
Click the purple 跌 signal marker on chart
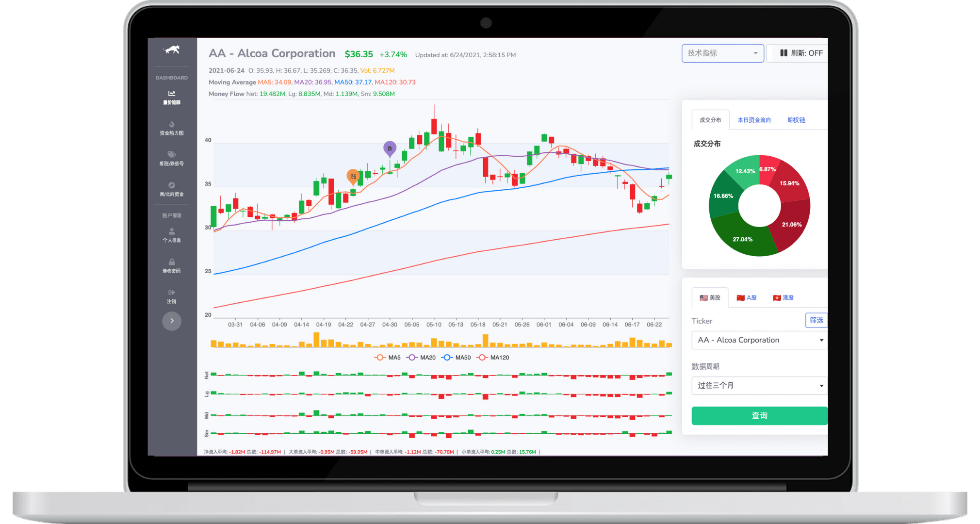[390, 148]
